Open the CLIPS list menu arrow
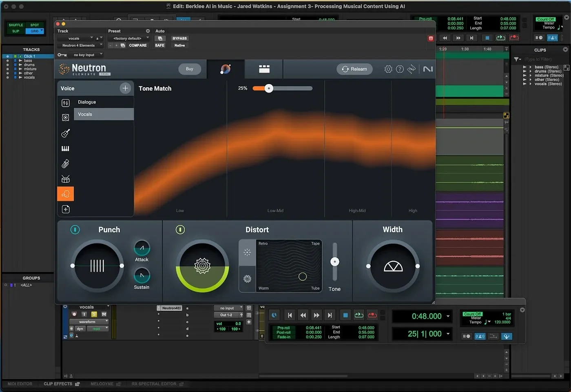 pyautogui.click(x=565, y=49)
